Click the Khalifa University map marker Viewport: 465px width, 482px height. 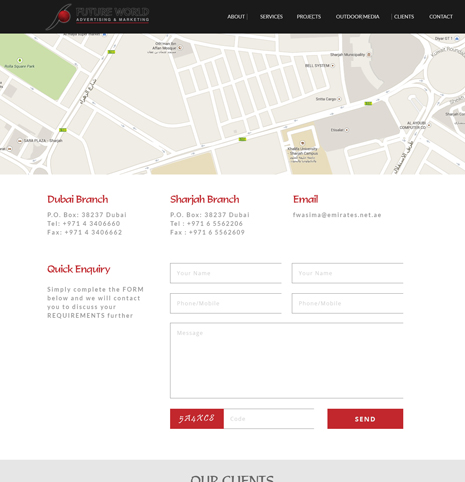click(302, 143)
